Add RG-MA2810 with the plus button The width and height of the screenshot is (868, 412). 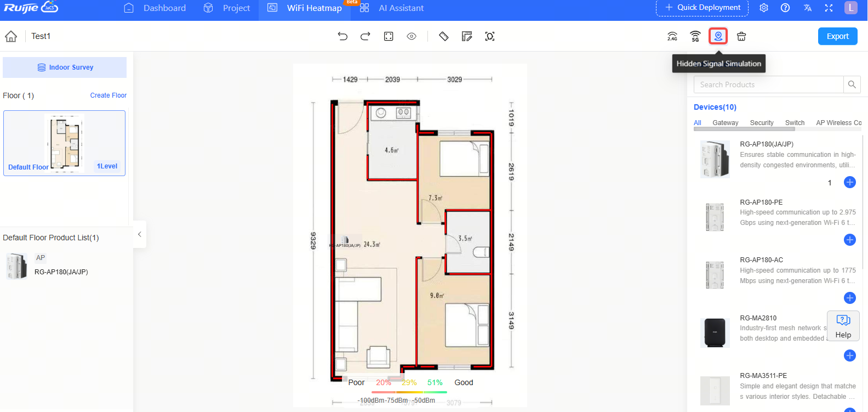click(x=850, y=355)
